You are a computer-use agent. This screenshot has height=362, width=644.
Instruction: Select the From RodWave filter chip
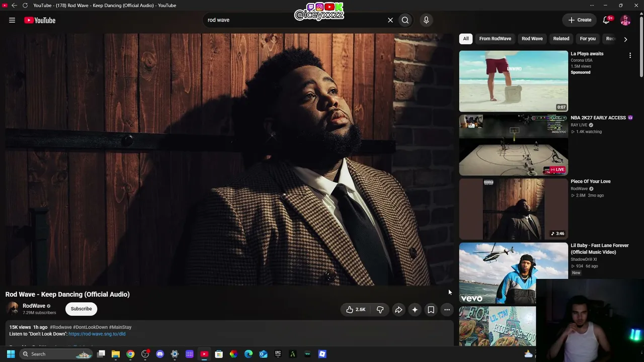point(495,39)
